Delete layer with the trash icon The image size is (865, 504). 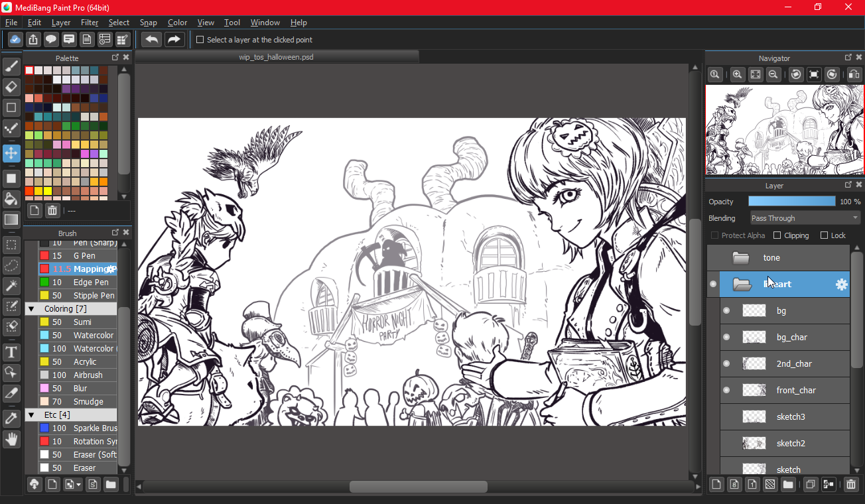(x=851, y=485)
